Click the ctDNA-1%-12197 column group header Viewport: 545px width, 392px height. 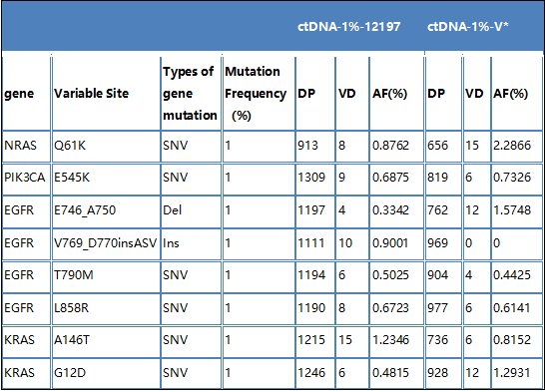click(x=349, y=27)
